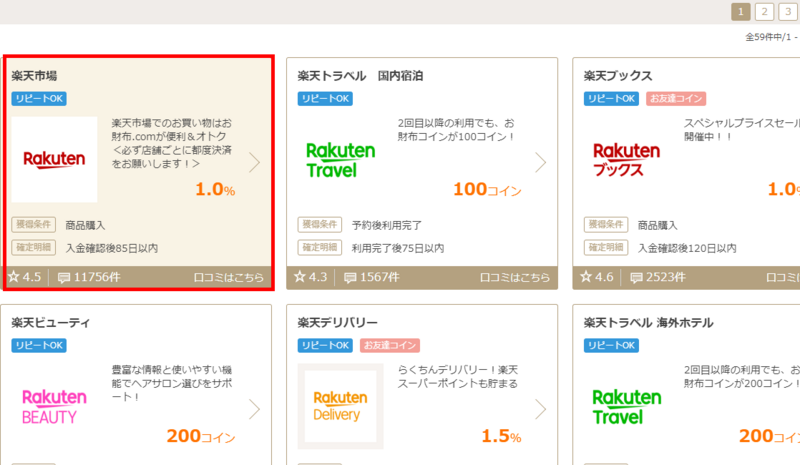Go to page 1 in pagination
Screen dimensions: 800x465
[741, 12]
